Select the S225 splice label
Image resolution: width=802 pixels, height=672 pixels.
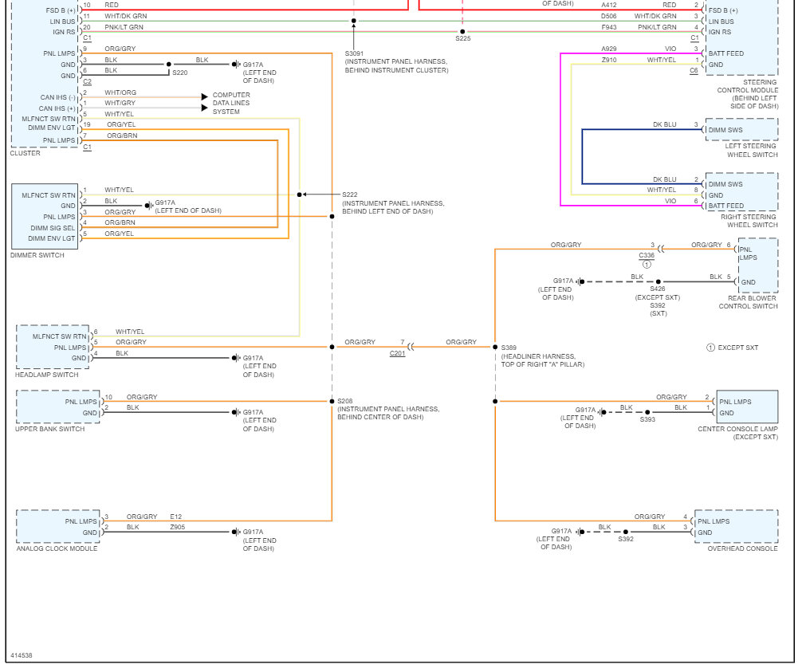[x=463, y=38]
